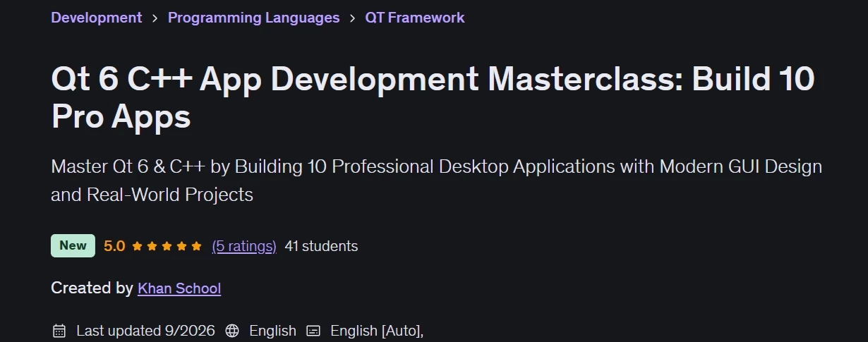The image size is (868, 342).
Task: Click the 5.0 rating score
Action: [114, 246]
